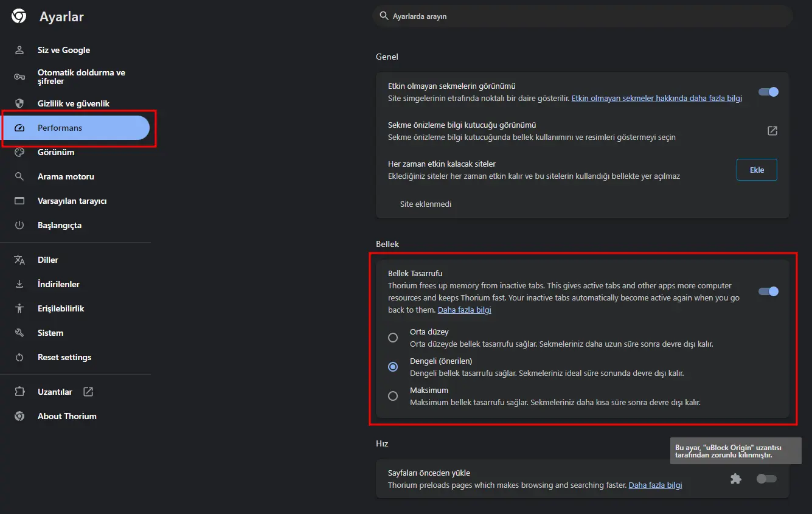The width and height of the screenshot is (812, 514).
Task: Click the palette icon for Görünüm
Action: tap(19, 152)
